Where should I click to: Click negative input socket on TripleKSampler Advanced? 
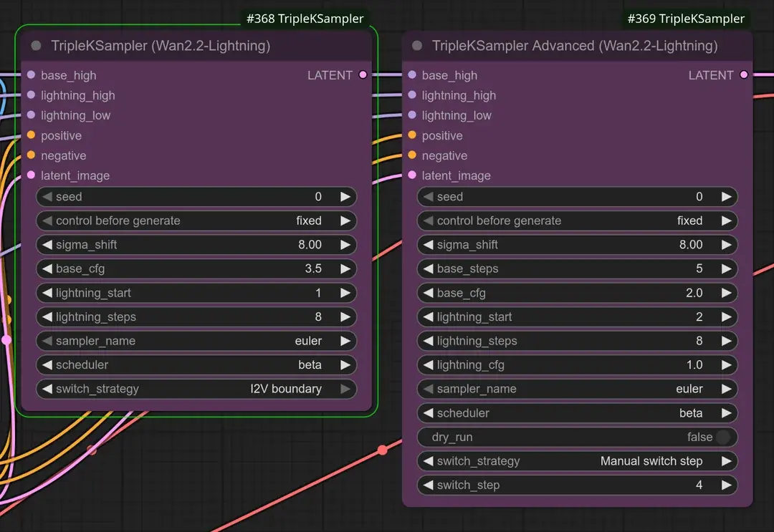(x=412, y=155)
